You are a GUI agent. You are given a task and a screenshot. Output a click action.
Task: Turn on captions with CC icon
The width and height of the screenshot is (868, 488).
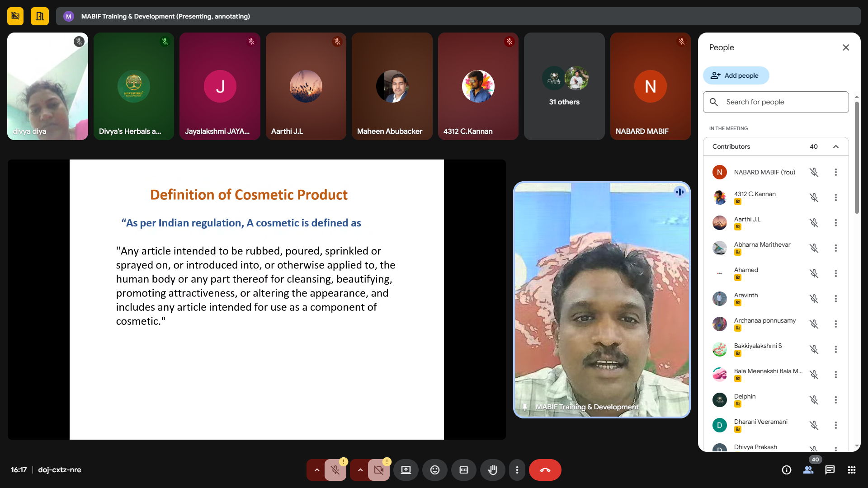[x=463, y=470]
